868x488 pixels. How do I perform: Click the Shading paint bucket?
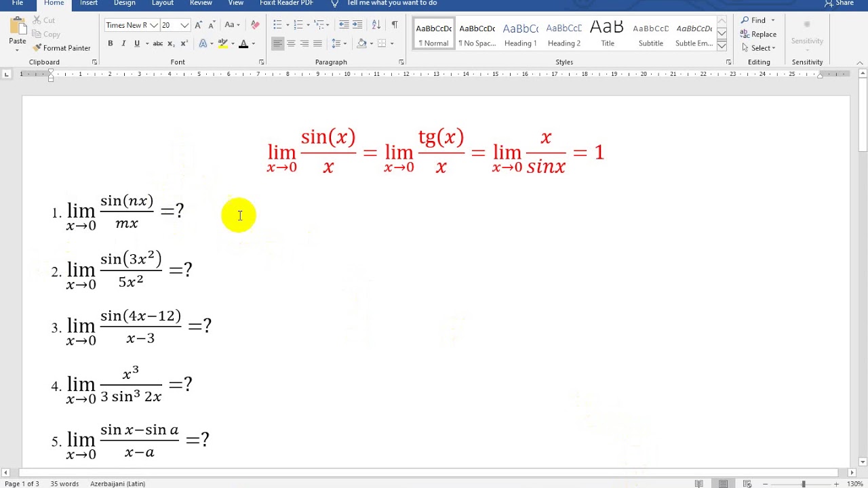click(x=361, y=43)
